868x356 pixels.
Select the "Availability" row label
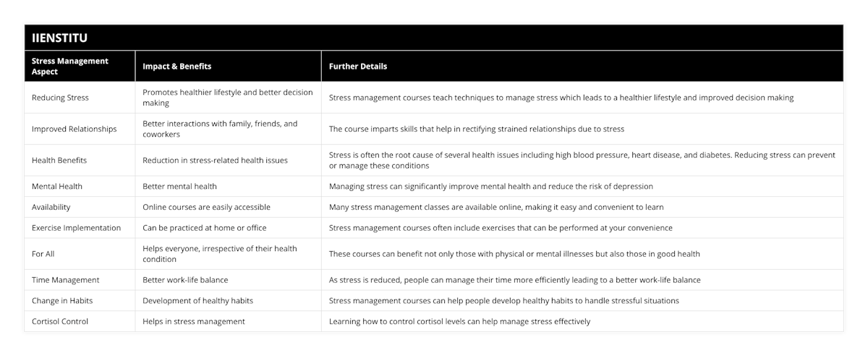[x=51, y=207]
